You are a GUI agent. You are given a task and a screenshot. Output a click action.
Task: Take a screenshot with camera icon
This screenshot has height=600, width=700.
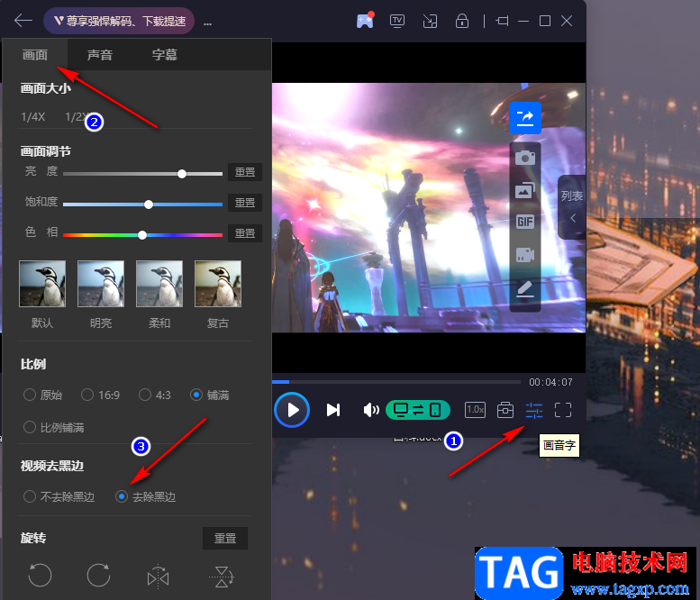point(525,158)
